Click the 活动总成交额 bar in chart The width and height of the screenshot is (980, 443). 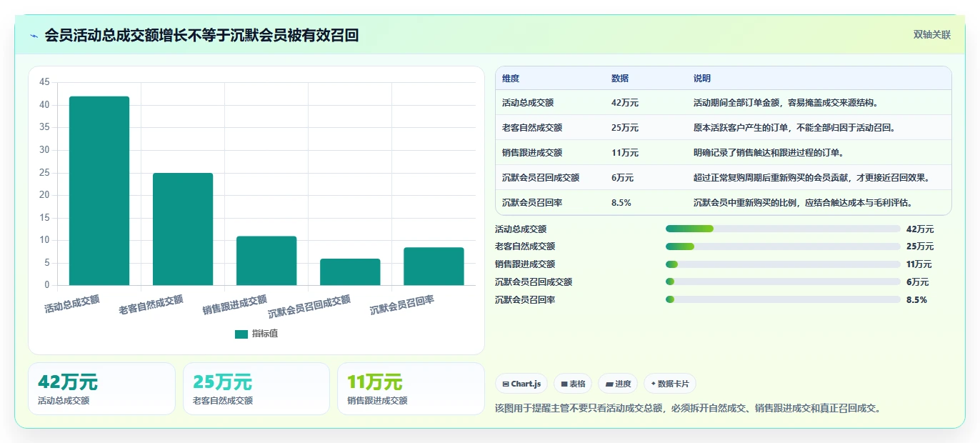coord(99,191)
